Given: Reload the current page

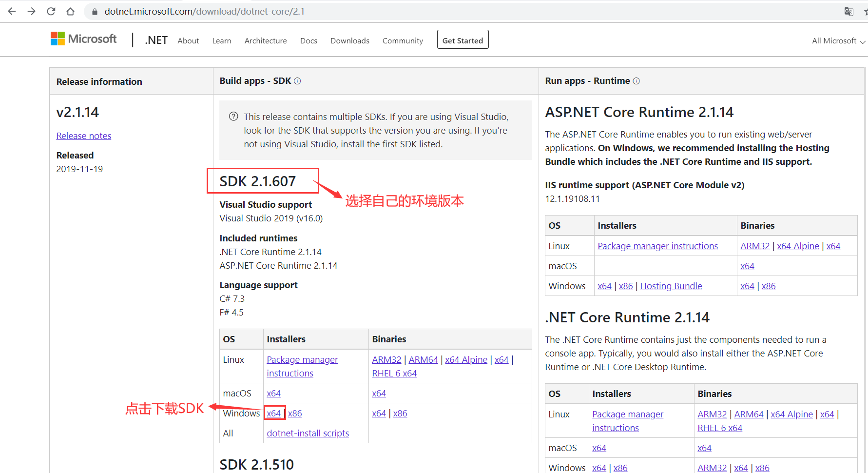Looking at the screenshot, I should click(x=51, y=11).
